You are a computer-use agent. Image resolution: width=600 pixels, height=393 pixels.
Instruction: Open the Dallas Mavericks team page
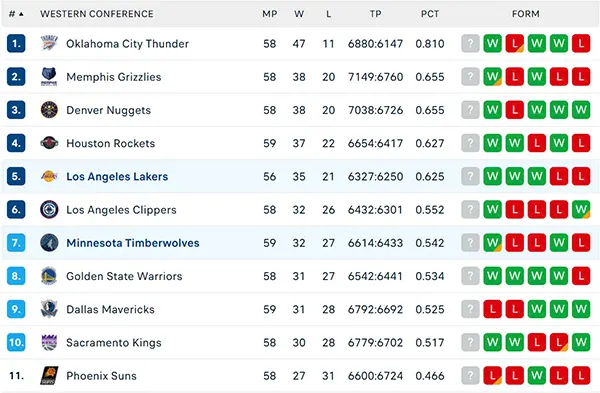click(110, 309)
